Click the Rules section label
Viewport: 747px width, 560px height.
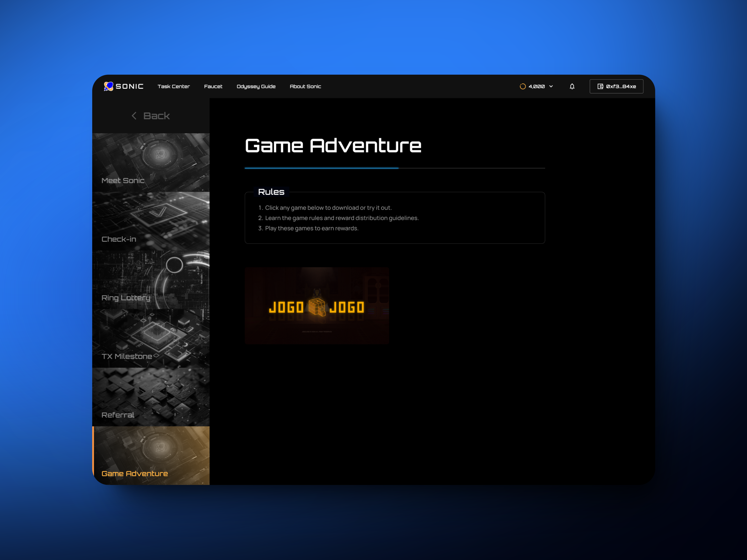click(x=271, y=192)
